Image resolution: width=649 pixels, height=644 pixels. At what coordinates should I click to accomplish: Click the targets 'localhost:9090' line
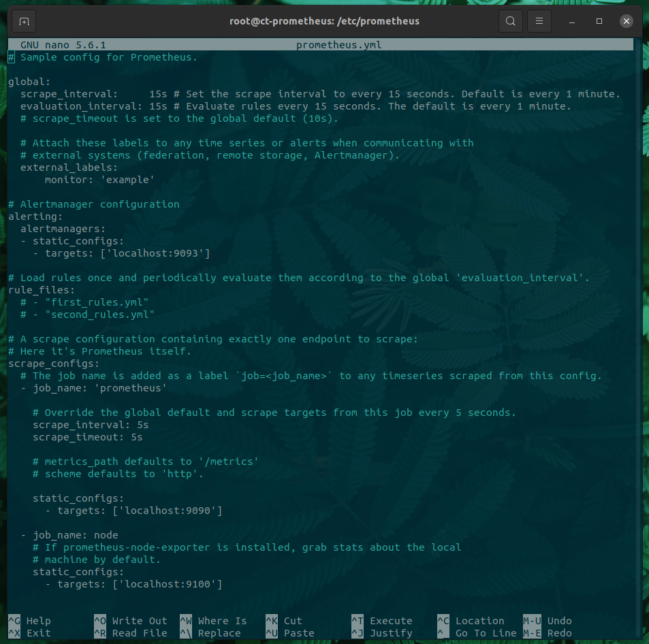pos(133,511)
